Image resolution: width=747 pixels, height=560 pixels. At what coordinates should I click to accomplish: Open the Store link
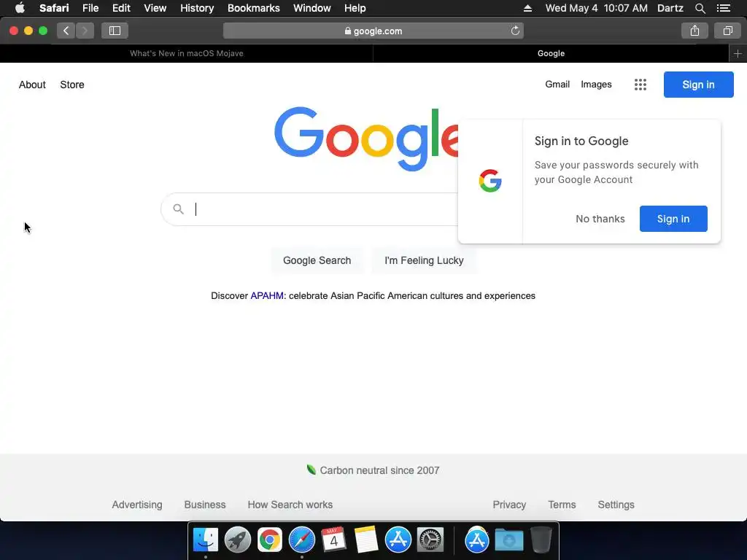pyautogui.click(x=72, y=85)
